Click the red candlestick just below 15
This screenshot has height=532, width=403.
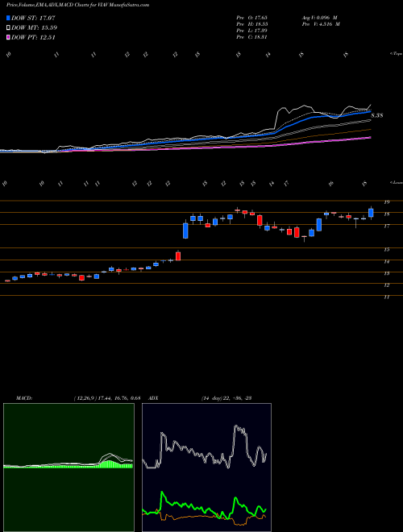point(178,256)
